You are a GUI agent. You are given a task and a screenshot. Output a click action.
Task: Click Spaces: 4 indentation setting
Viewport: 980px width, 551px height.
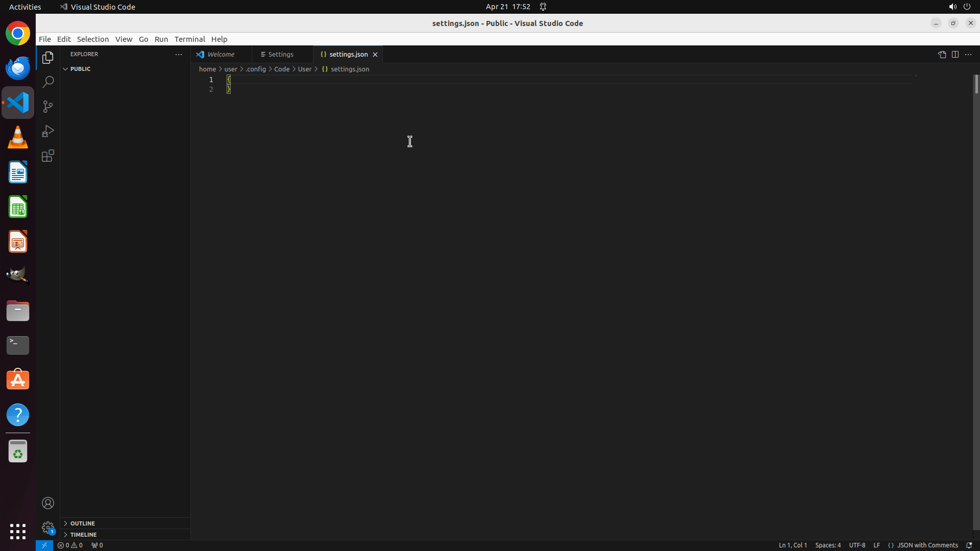(x=827, y=545)
